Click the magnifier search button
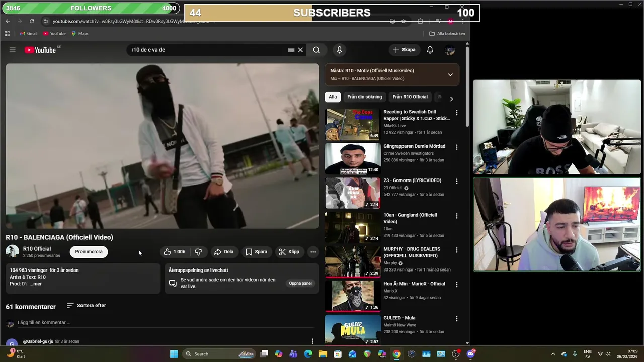Image resolution: width=644 pixels, height=362 pixels. click(316, 50)
